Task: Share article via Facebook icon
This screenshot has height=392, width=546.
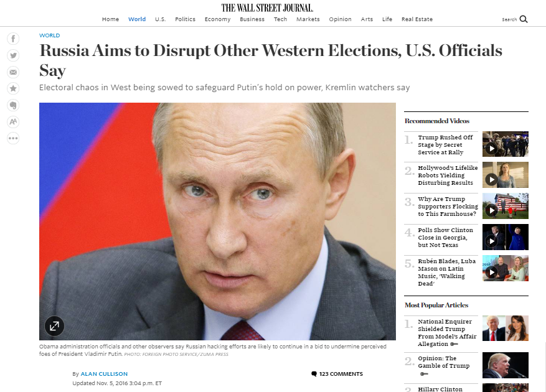Action: point(13,39)
